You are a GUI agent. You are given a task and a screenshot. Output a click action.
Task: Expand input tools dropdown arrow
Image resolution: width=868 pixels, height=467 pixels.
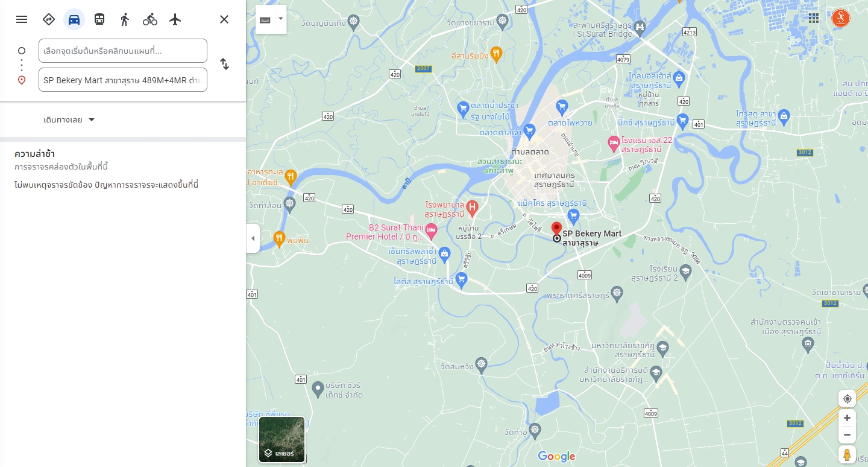280,19
